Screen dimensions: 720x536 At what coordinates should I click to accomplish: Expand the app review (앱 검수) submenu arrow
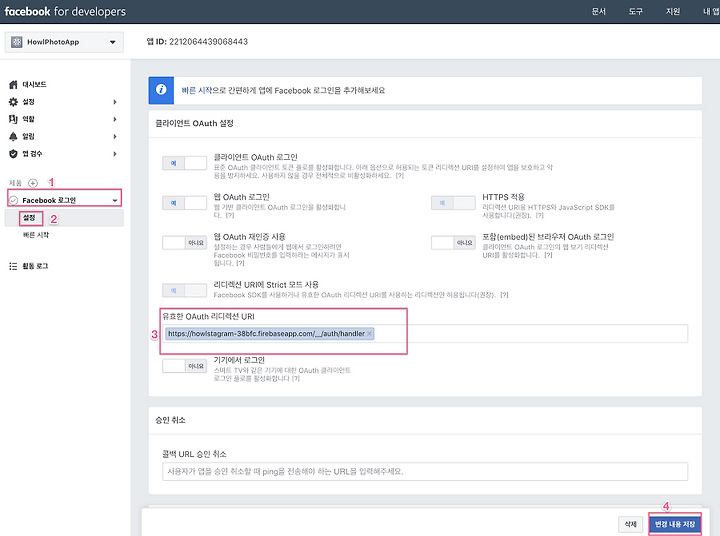pyautogui.click(x=115, y=154)
